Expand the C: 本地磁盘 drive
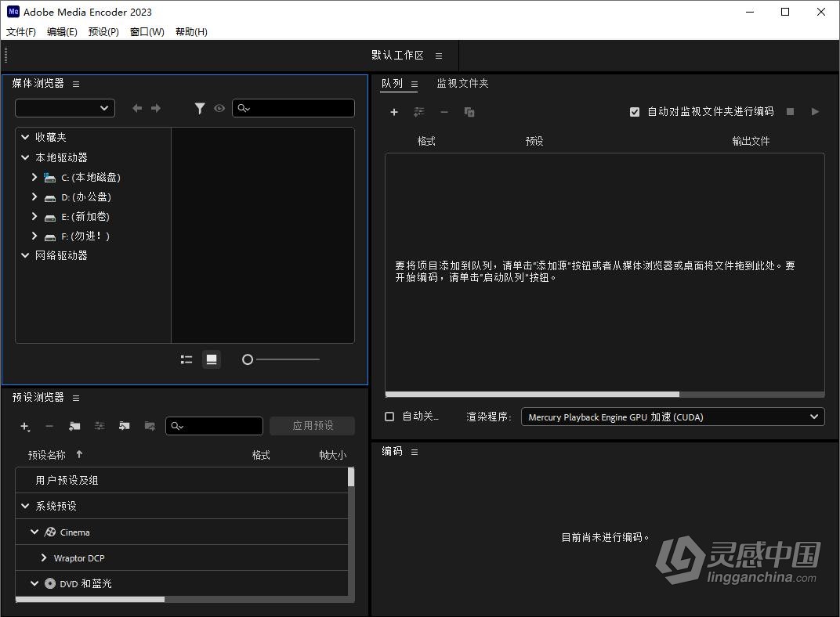 point(34,177)
